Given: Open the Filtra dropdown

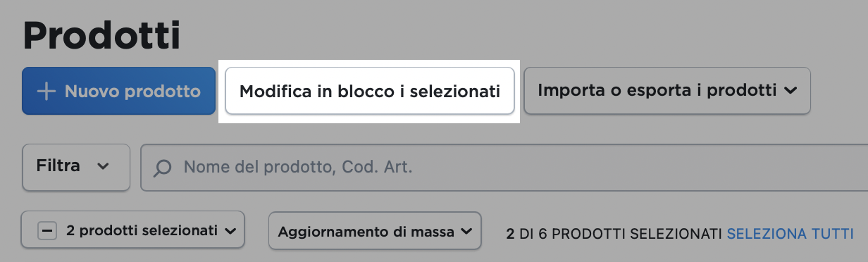Looking at the screenshot, I should (76, 167).
